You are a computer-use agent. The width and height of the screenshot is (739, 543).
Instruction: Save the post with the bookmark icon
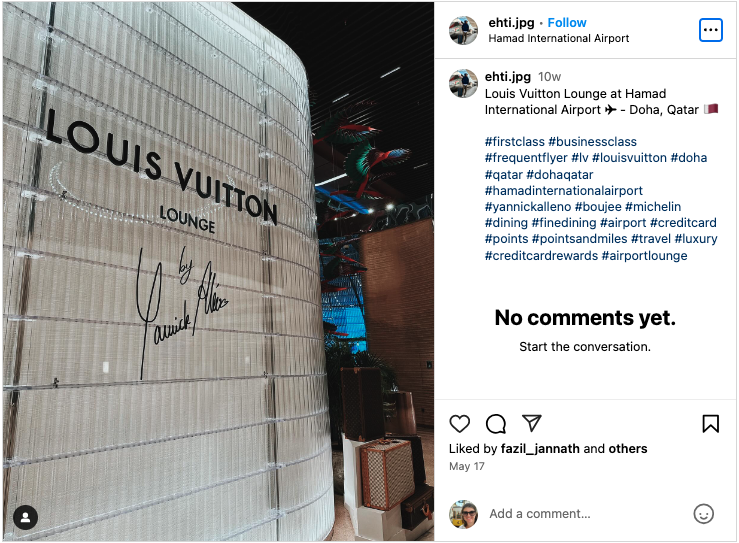(x=710, y=423)
